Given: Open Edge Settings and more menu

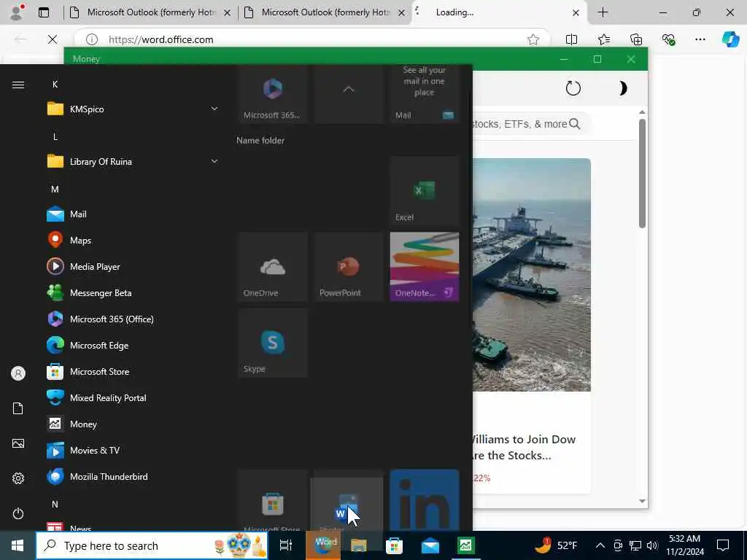Looking at the screenshot, I should pos(700,39).
